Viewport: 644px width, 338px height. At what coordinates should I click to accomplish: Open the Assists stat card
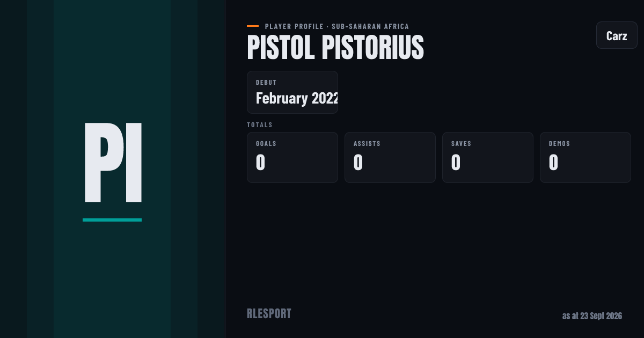point(390,158)
